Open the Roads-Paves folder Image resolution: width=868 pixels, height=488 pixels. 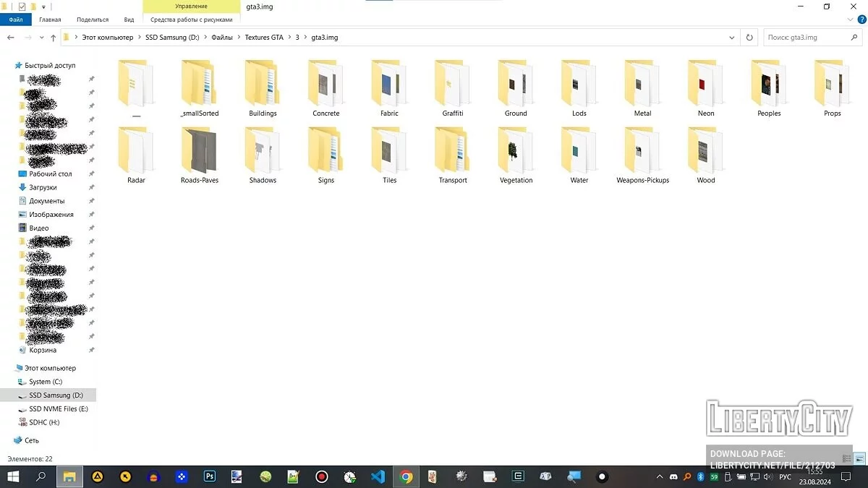(200, 155)
